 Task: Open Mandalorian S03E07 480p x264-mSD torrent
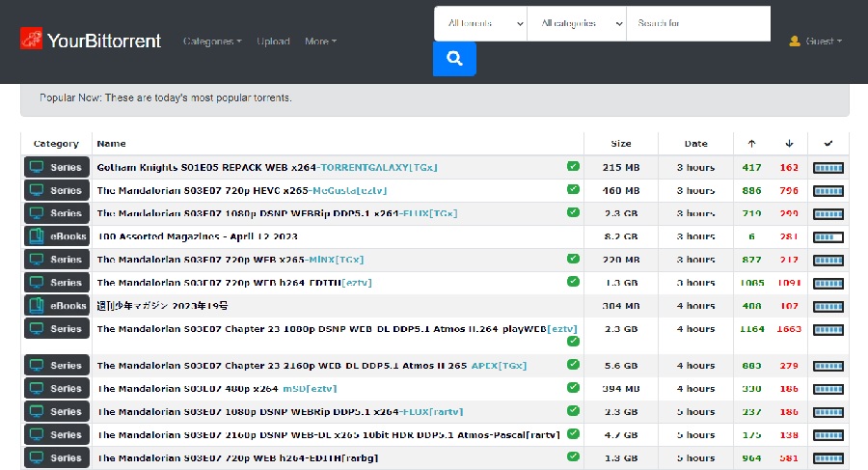pos(217,389)
